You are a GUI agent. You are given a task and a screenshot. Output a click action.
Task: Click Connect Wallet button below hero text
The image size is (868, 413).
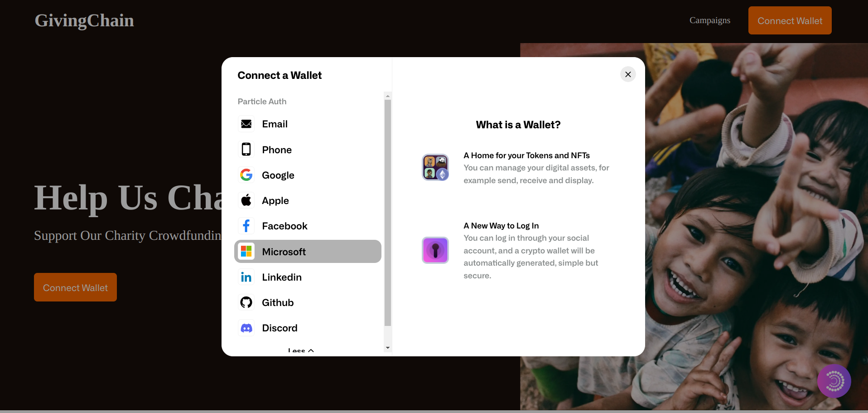click(x=75, y=287)
